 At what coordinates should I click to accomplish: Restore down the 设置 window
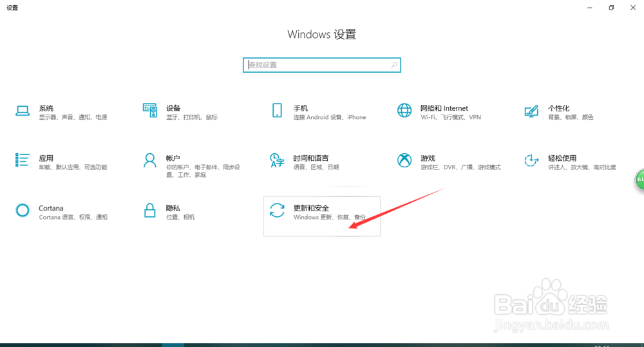pos(611,8)
